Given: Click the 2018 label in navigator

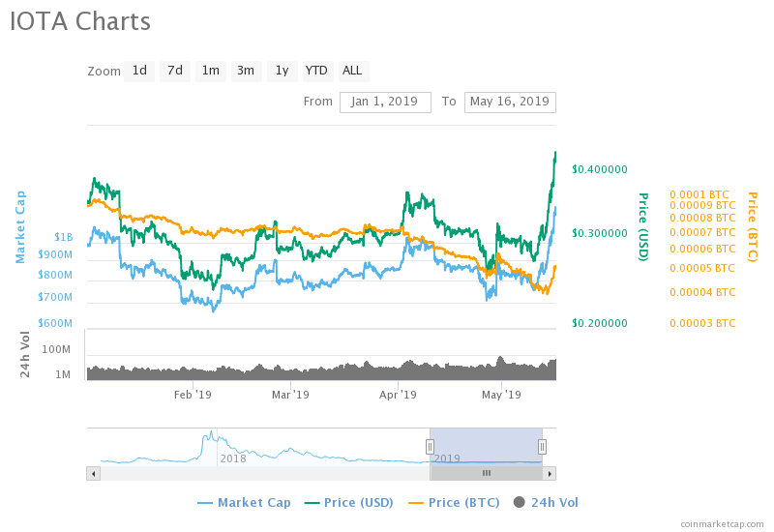Looking at the screenshot, I should [x=233, y=458].
